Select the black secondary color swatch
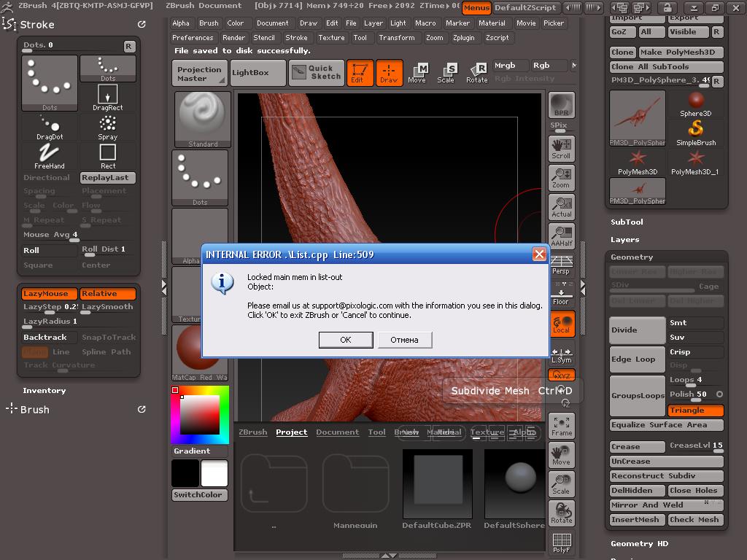747x560 pixels. tap(185, 473)
